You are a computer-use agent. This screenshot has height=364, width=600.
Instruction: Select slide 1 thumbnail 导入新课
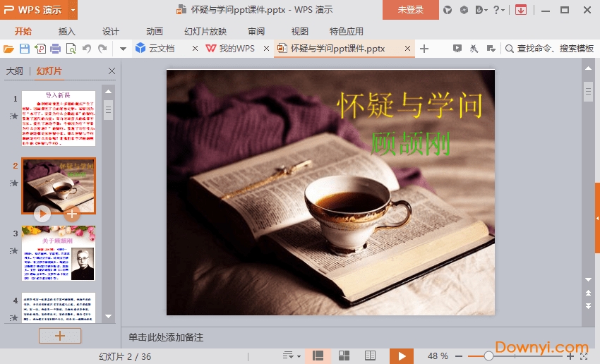coord(59,118)
